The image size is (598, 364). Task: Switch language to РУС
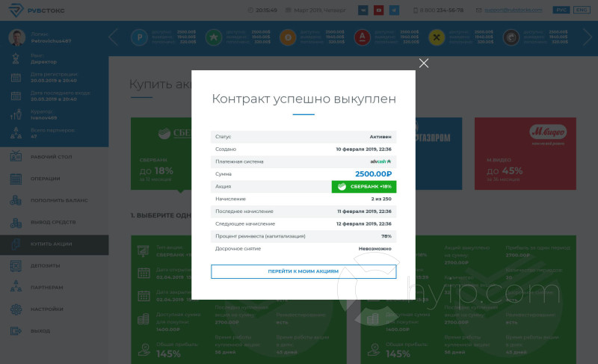pos(561,10)
